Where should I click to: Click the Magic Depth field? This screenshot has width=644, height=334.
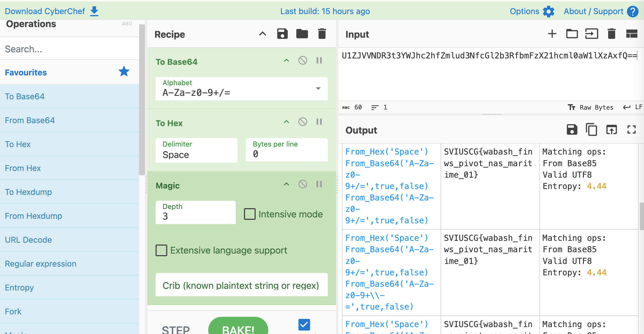click(196, 212)
